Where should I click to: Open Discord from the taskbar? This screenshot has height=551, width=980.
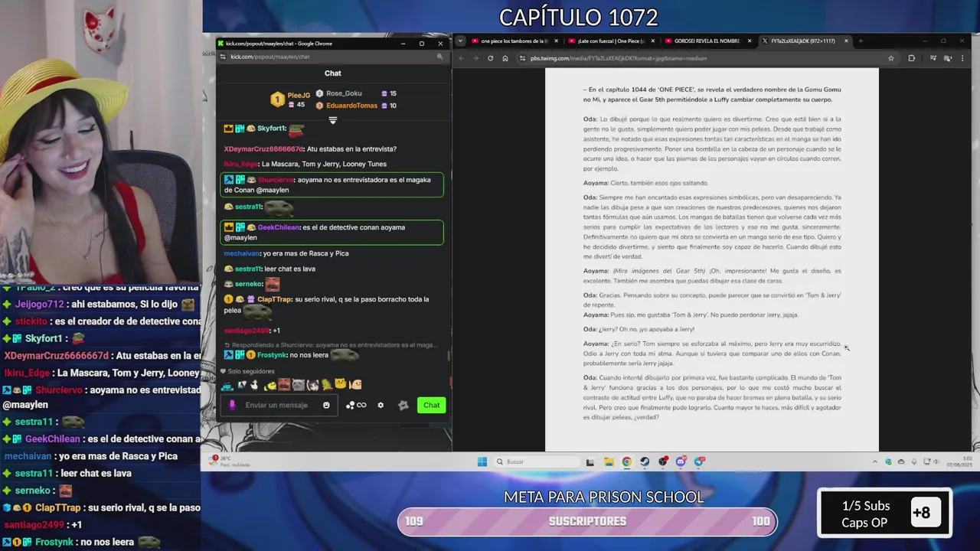pyautogui.click(x=681, y=461)
